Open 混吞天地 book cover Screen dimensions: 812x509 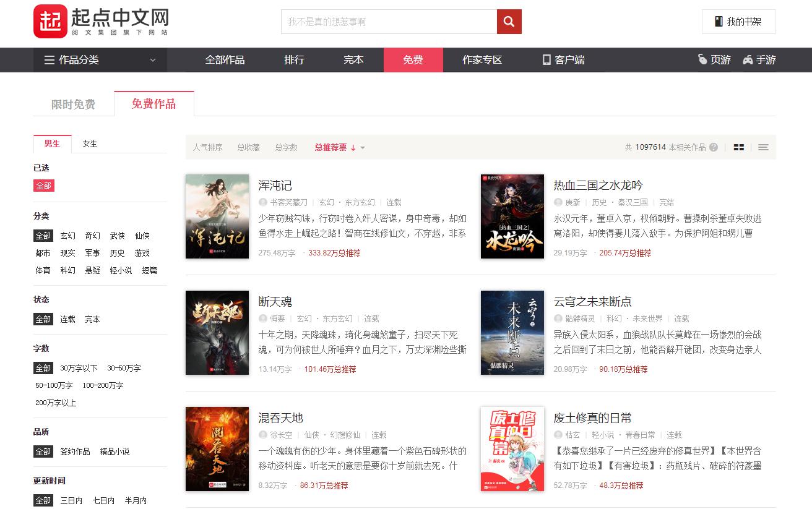[x=217, y=449]
